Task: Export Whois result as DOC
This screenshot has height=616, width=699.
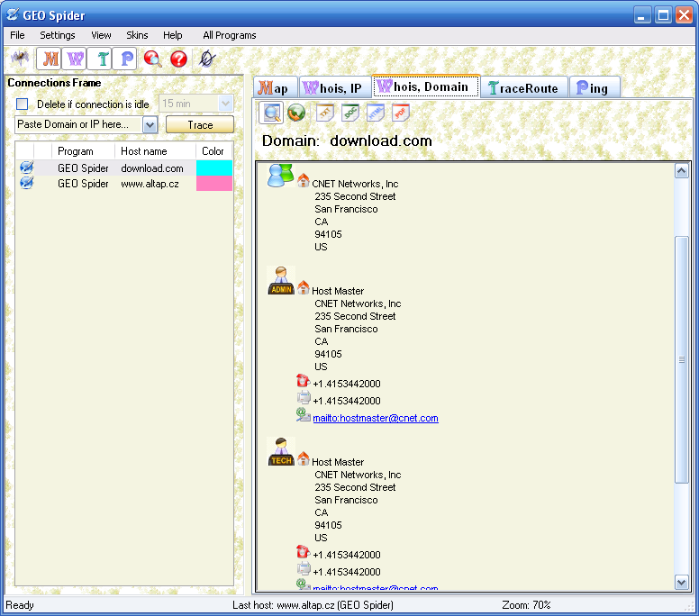Action: tap(350, 113)
